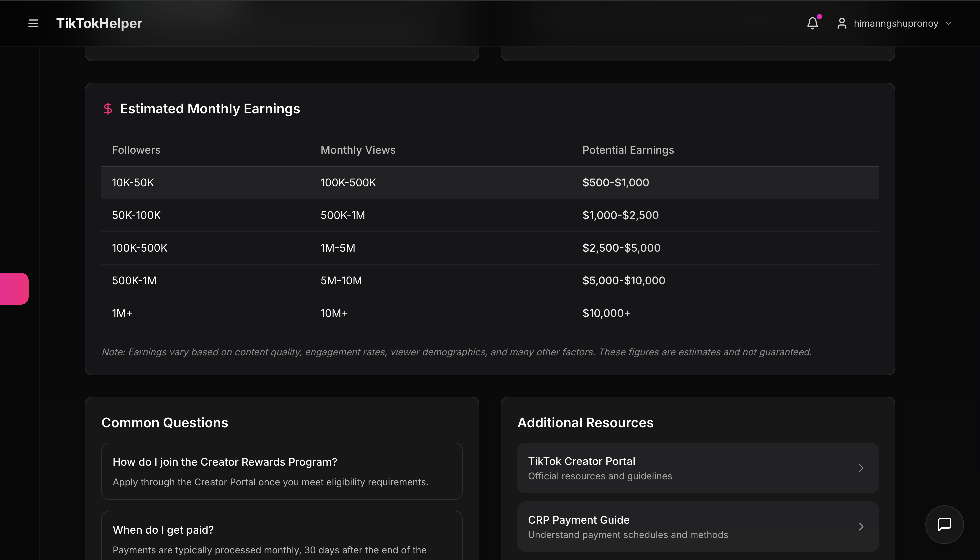Click the TikTokHelper logo
The width and height of the screenshot is (980, 560).
(99, 23)
